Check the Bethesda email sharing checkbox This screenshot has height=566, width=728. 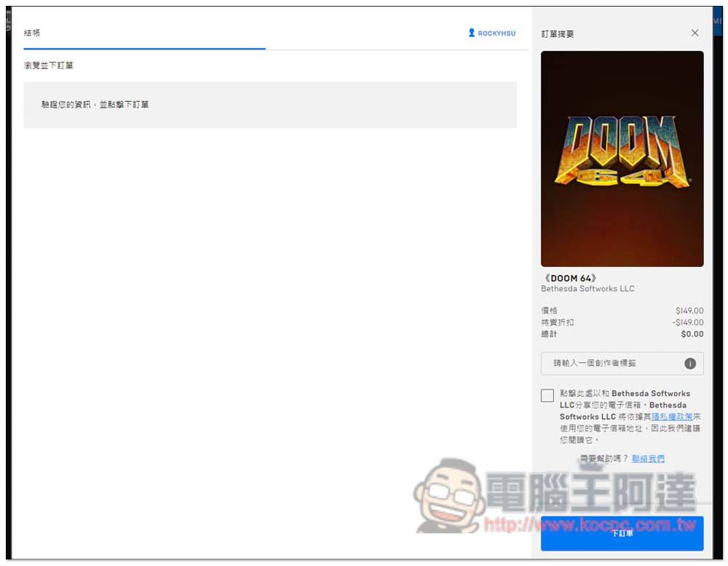tap(547, 395)
